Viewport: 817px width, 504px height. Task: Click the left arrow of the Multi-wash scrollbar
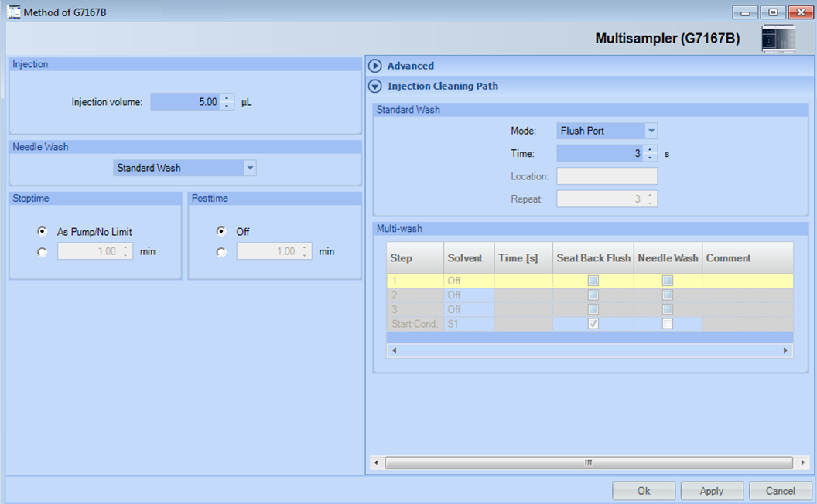click(x=394, y=350)
